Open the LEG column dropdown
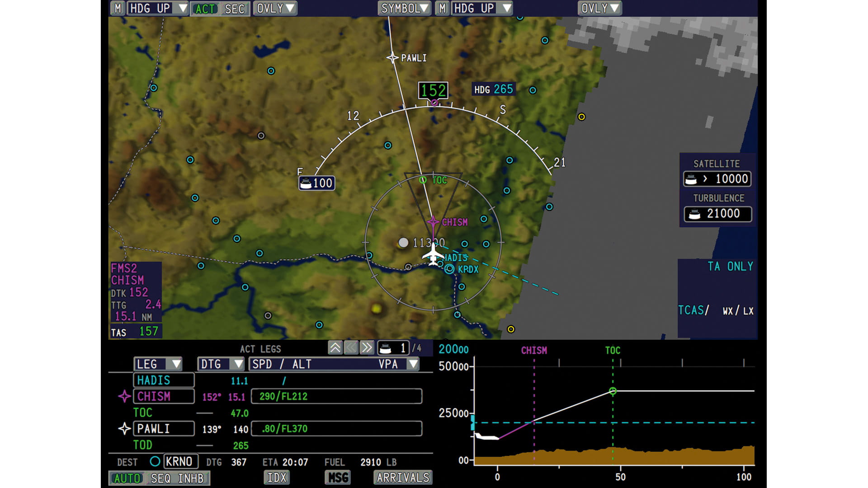Viewport: 868px width, 488px height. pos(158,364)
